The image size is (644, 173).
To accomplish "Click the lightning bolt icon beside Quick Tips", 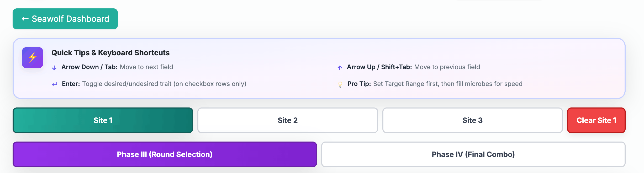I will pyautogui.click(x=32, y=57).
